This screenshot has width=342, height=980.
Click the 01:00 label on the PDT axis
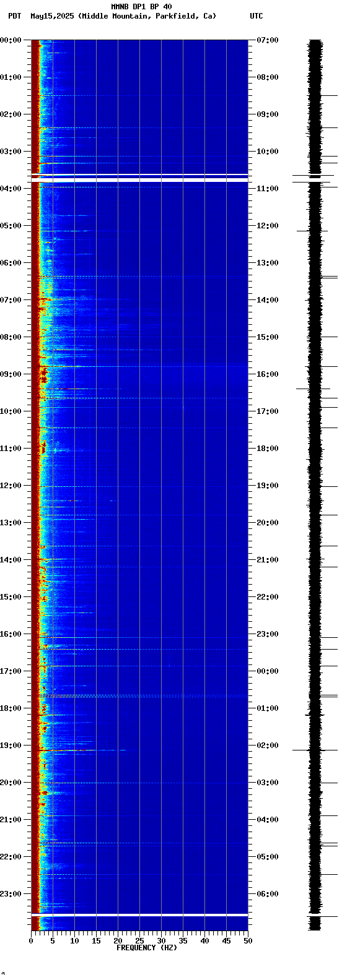click(x=11, y=77)
